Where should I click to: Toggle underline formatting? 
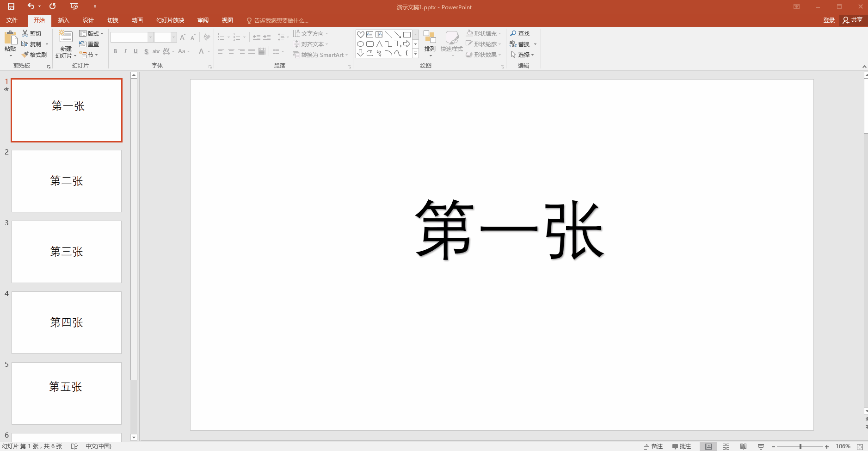(135, 51)
